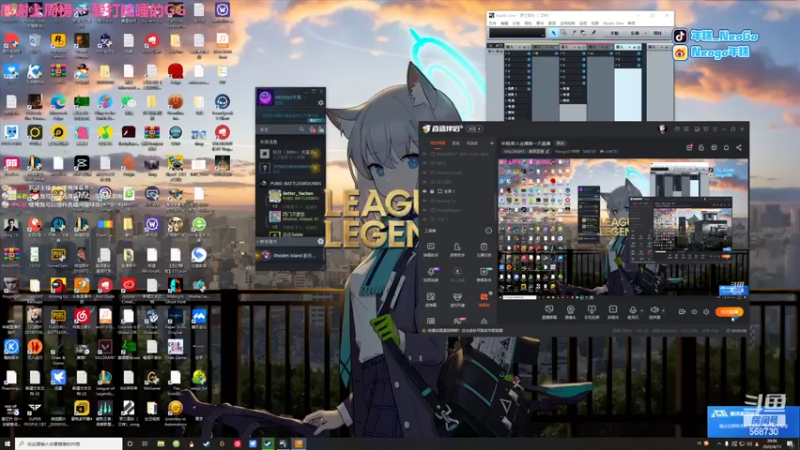Click the Cortana circle on the taskbar
Image resolution: width=800 pixels, height=450 pixels.
(x=130, y=444)
